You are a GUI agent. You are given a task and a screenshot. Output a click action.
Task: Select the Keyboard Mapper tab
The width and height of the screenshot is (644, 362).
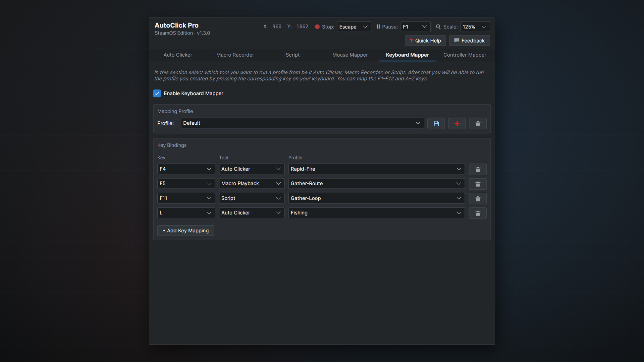click(407, 55)
